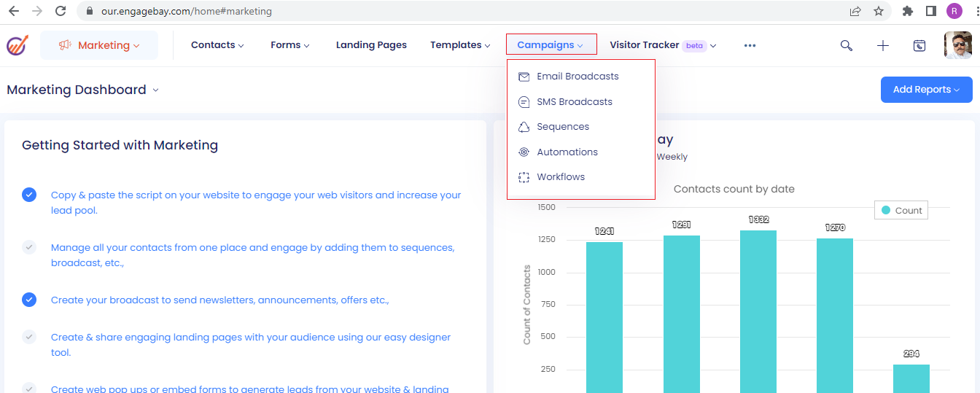Viewport: 980px width, 393px height.
Task: Click the chart bar labeled 1281
Action: coord(682,314)
